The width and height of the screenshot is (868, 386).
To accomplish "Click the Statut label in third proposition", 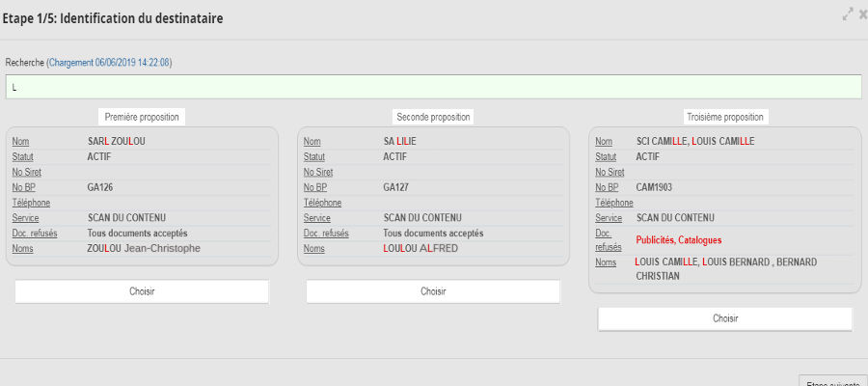I will click(607, 156).
